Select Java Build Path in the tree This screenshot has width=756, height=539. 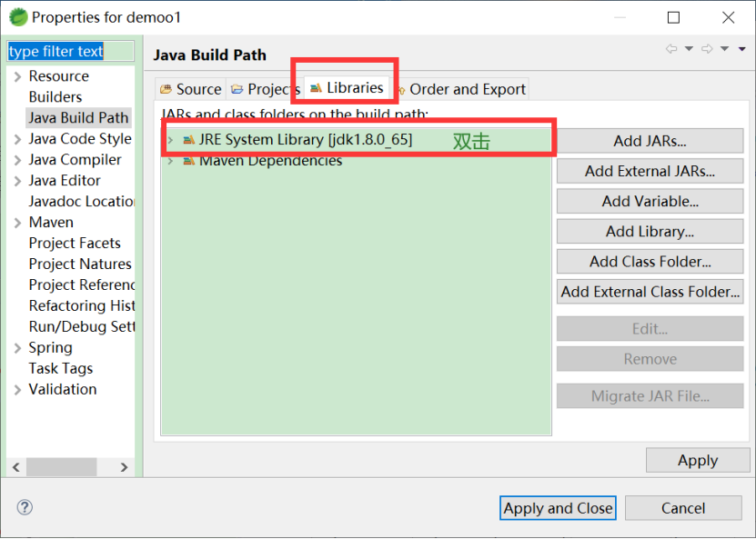78,117
